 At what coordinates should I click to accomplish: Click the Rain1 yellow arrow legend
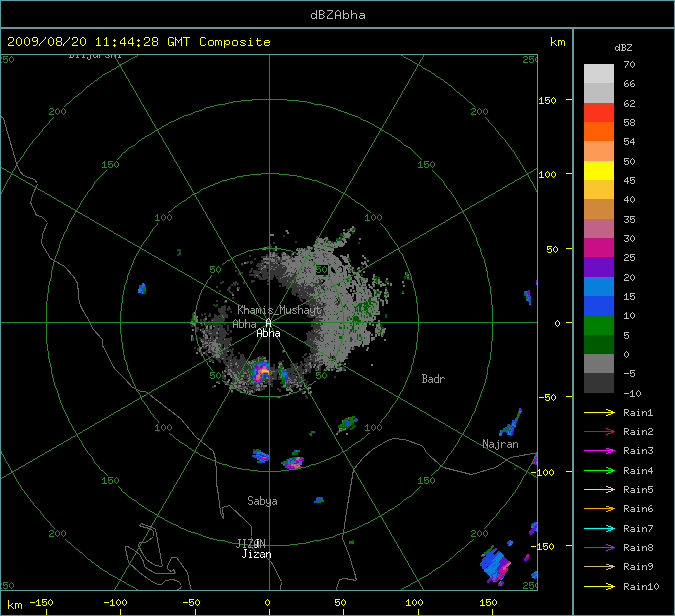tap(600, 412)
